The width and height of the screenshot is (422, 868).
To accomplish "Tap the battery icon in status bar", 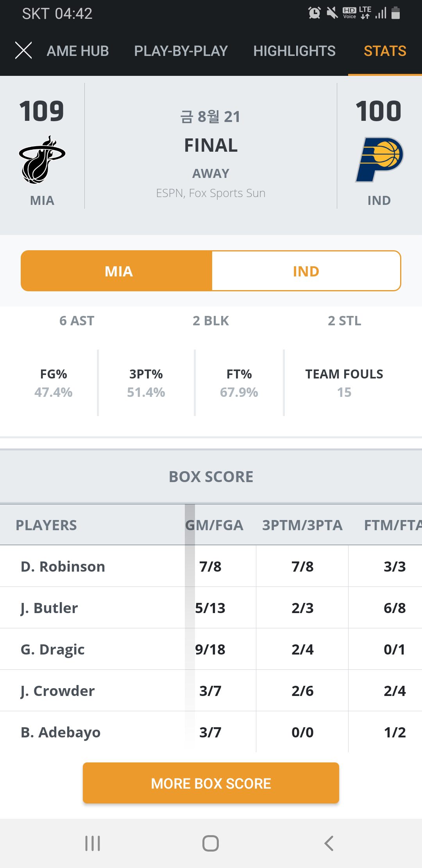I will 396,13.
